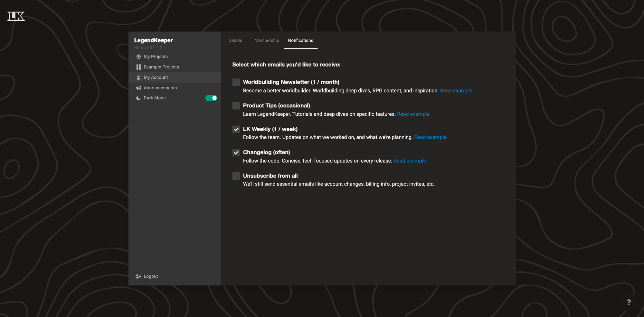Enable the Product Tips checkbox

pos(236,106)
